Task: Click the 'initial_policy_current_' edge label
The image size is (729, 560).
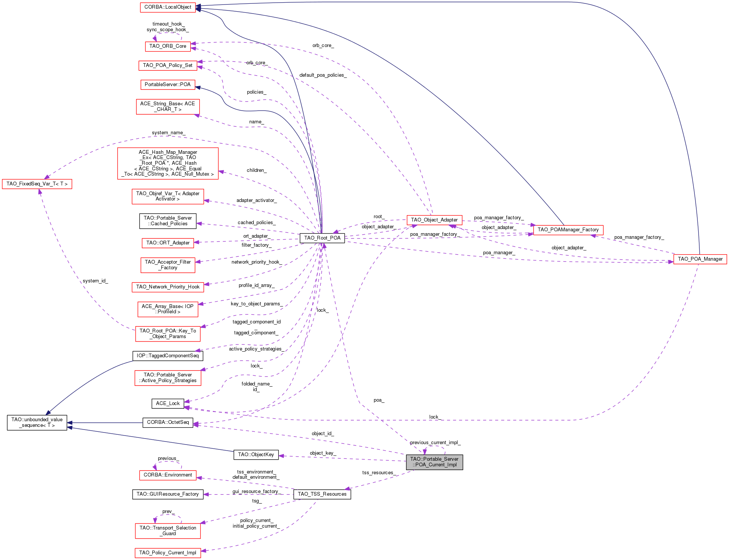Action: [x=256, y=526]
